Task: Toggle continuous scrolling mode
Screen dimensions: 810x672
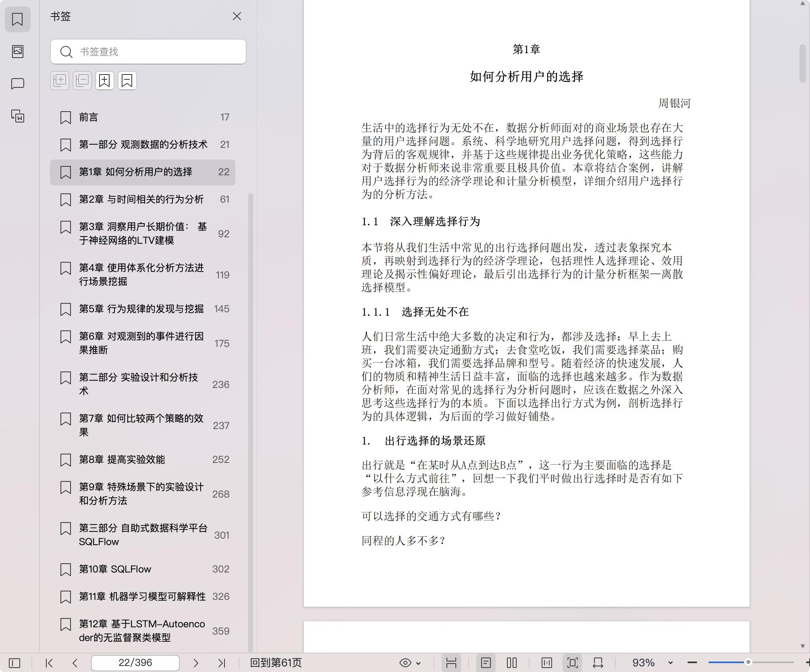Action: [451, 663]
